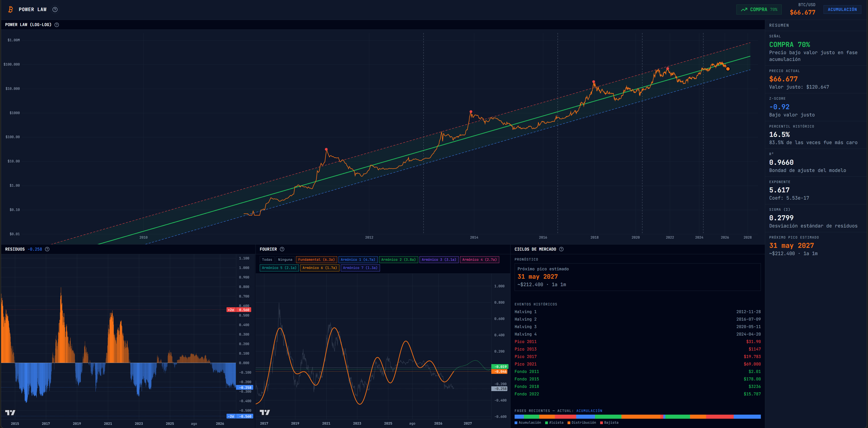Toggle Armónico 1 (4.7a) series
868x428 pixels.
click(358, 260)
